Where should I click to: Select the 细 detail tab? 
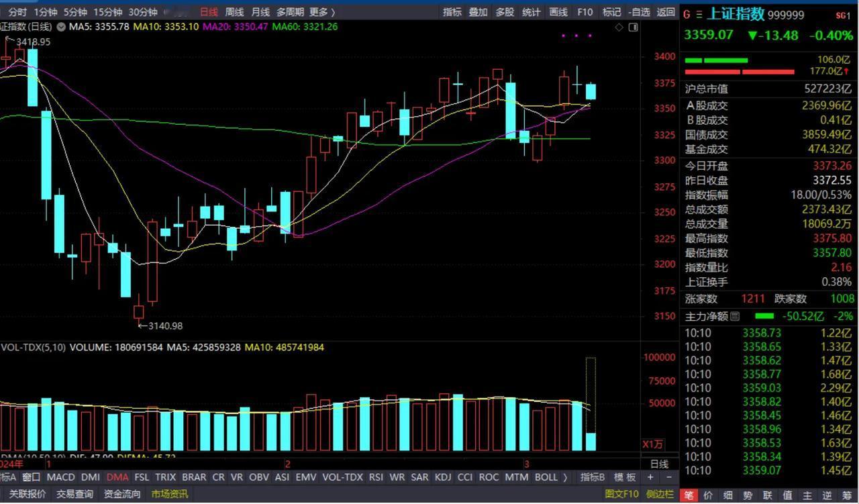(x=729, y=495)
